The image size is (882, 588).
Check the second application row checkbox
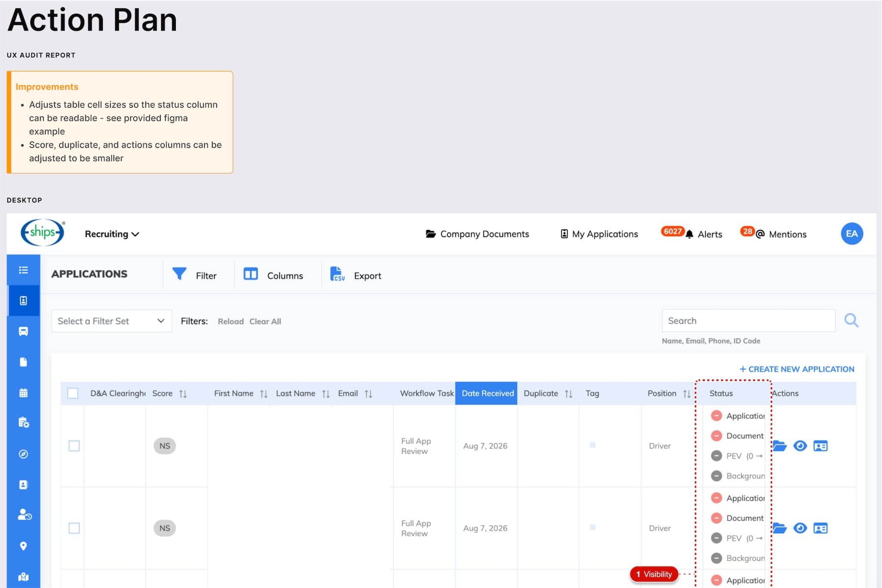[x=74, y=528]
